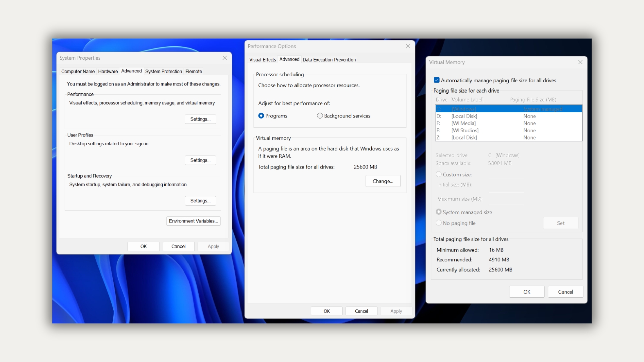Click Apply in System Properties

(213, 246)
